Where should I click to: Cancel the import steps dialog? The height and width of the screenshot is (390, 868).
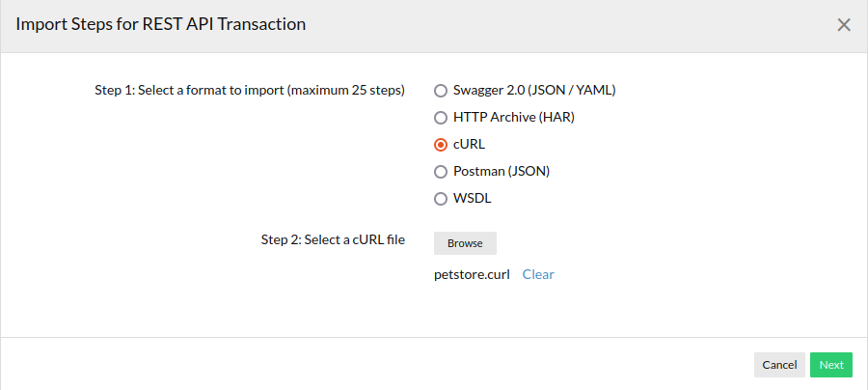click(x=779, y=365)
